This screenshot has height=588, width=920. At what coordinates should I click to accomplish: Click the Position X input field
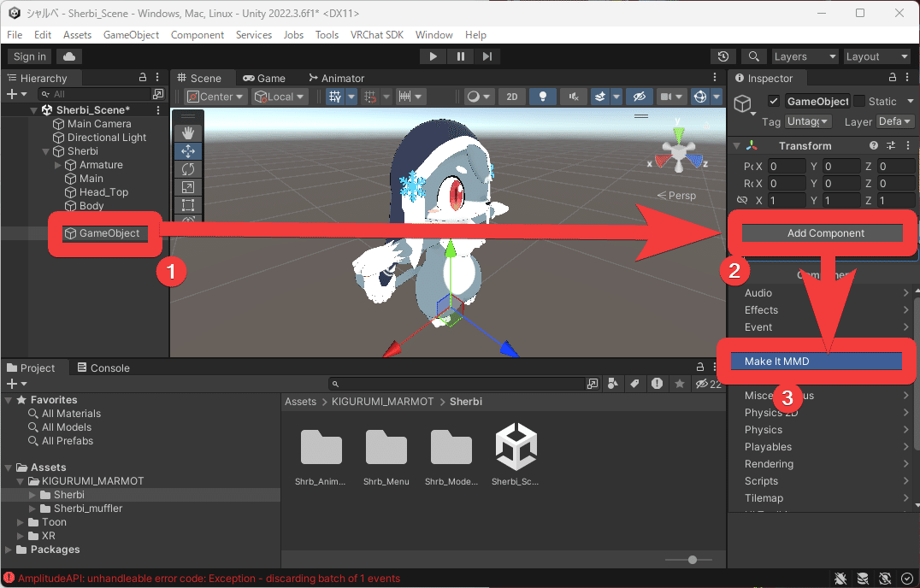pos(787,167)
